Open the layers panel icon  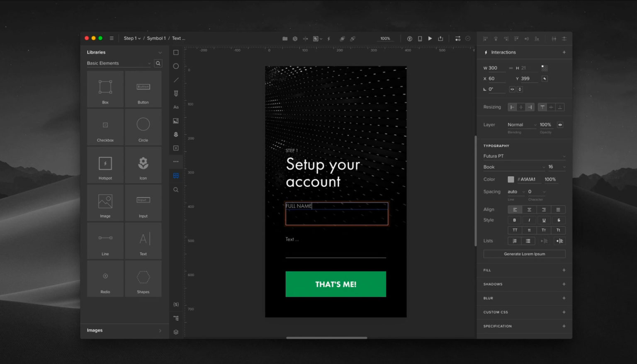(x=176, y=332)
